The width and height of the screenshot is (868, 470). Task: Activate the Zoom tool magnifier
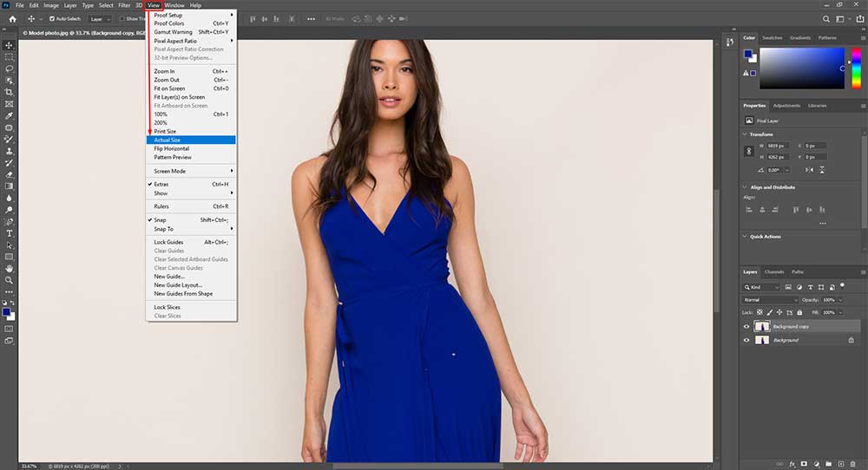tap(10, 280)
